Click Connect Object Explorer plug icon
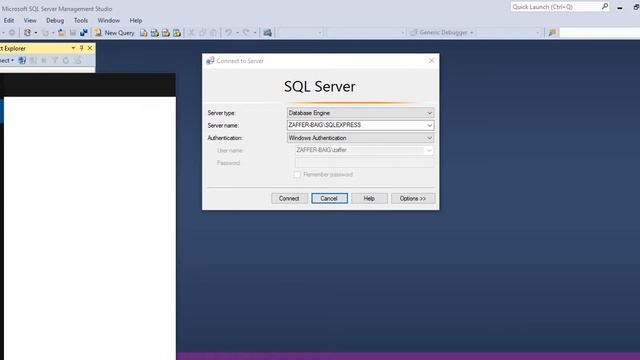This screenshot has height=360, width=640. 22,60
